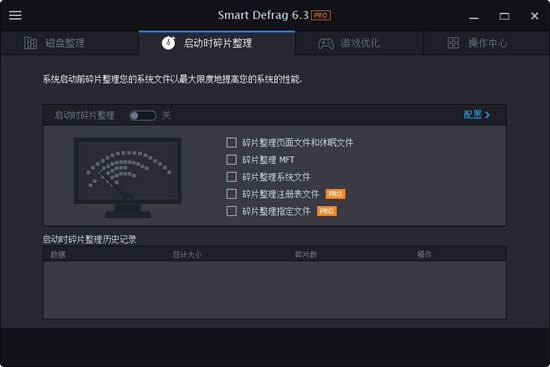Click the PRO badge next to 碎片整理指定文件
Screen dimensions: 550x367
327,211
